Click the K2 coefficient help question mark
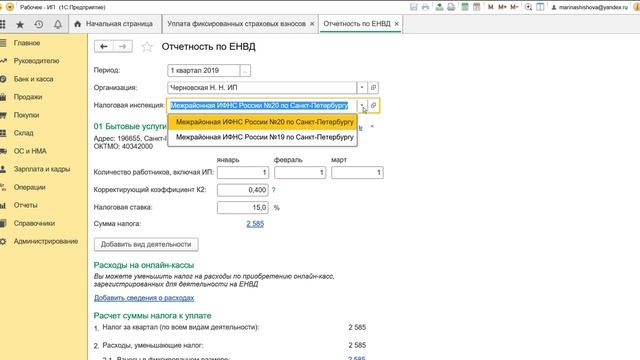 (273, 190)
